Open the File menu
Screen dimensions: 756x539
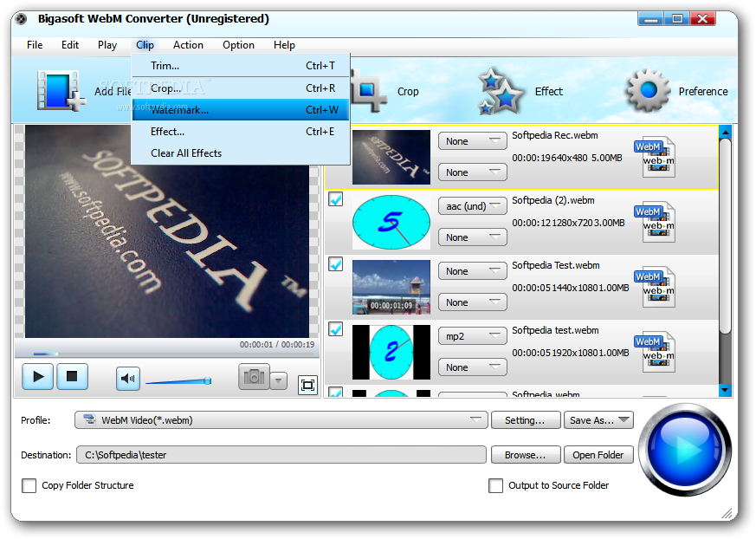35,45
